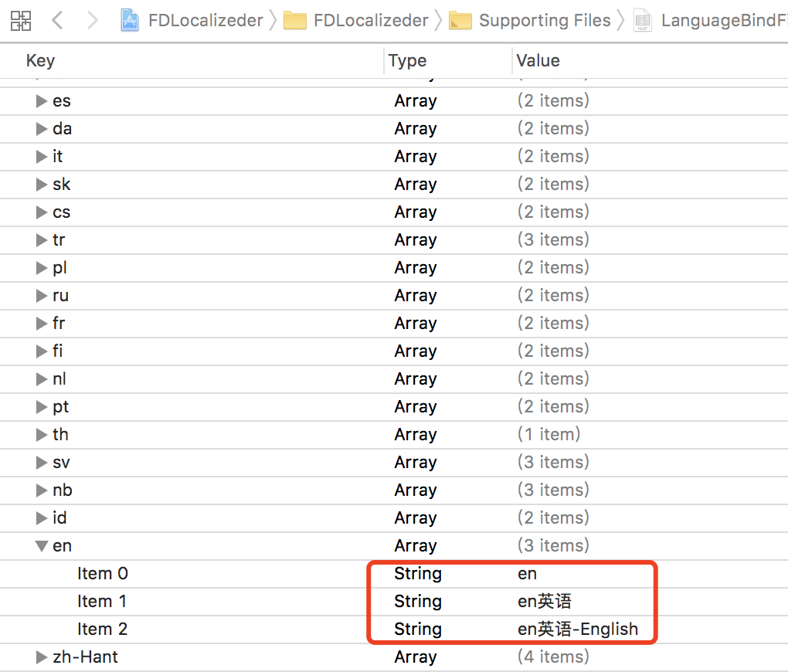Expand the es disclosure triangle
The image size is (788, 672).
tap(42, 101)
